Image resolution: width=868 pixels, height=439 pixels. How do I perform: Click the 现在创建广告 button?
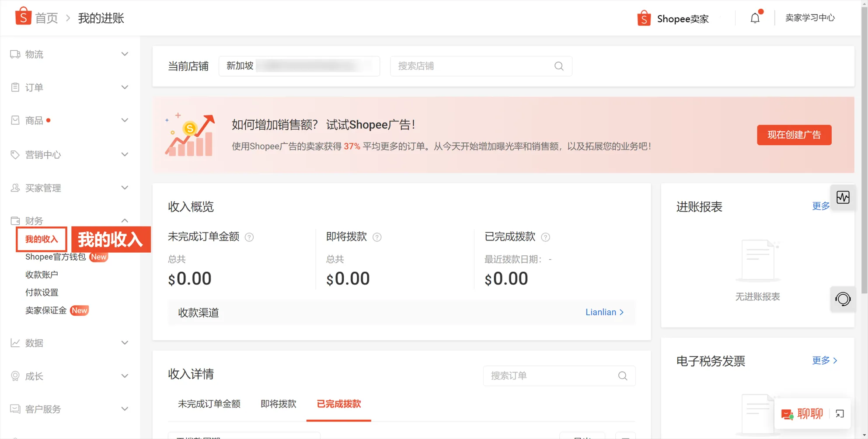pyautogui.click(x=794, y=135)
